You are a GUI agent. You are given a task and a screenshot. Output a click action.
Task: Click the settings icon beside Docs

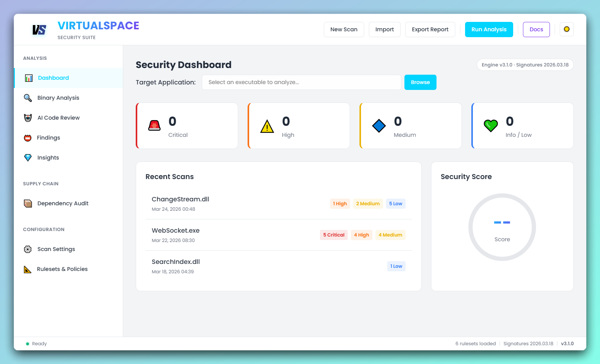[x=566, y=29]
